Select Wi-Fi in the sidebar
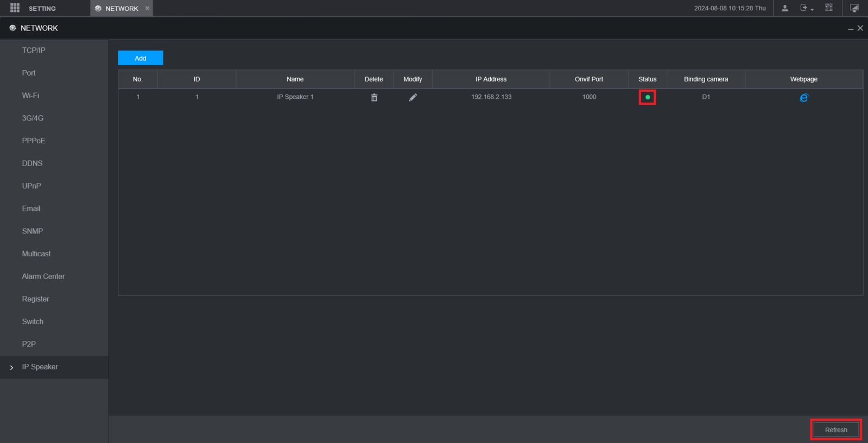Viewport: 868px width, 443px height. tap(30, 96)
